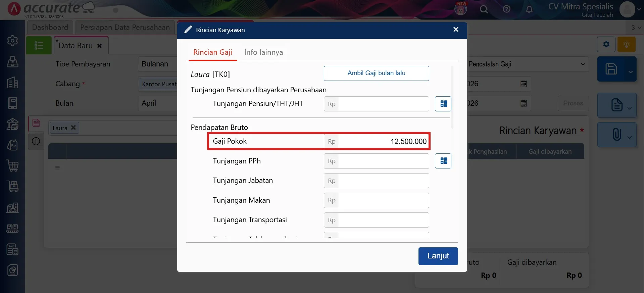This screenshot has height=293, width=644.
Task: Click the search magnifier in header
Action: point(484,9)
